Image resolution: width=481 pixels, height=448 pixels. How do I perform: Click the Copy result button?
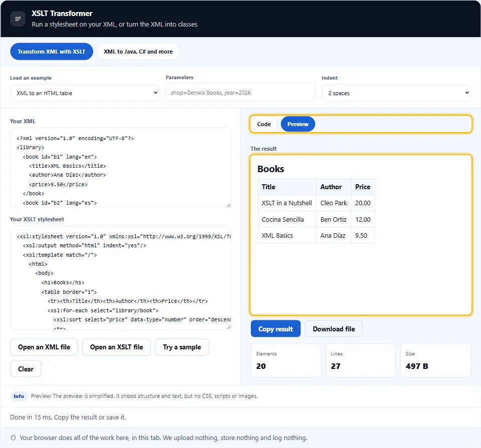[x=276, y=329]
